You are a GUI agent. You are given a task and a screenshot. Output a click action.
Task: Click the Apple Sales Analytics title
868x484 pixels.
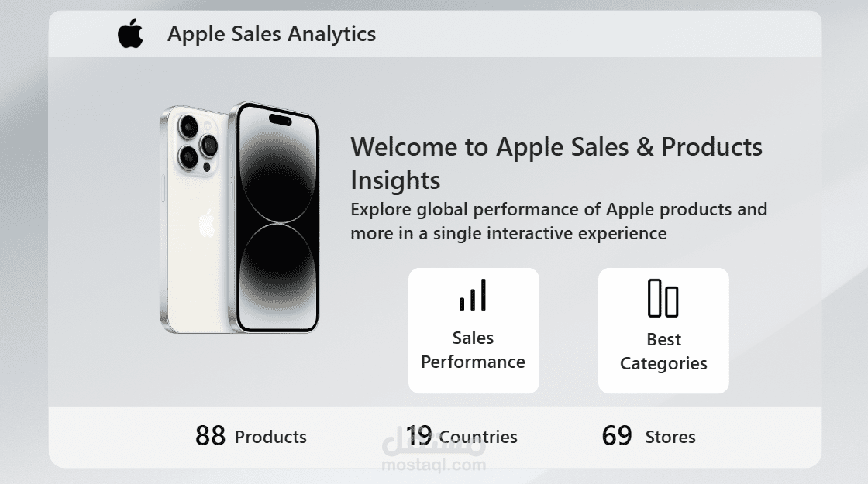click(272, 34)
